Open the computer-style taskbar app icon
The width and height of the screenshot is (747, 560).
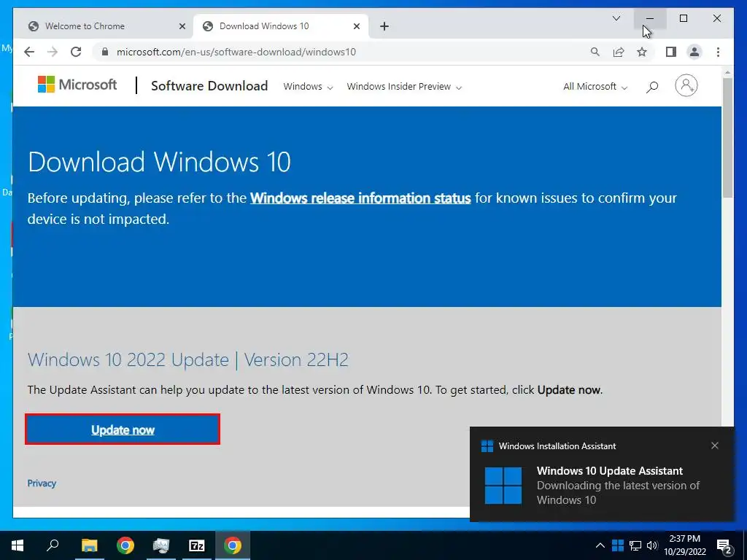click(x=161, y=545)
